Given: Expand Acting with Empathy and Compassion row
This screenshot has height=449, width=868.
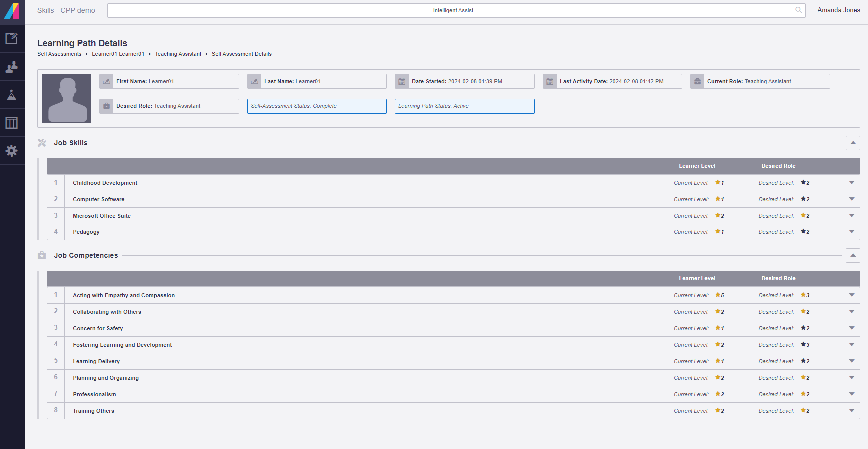Looking at the screenshot, I should 852,295.
